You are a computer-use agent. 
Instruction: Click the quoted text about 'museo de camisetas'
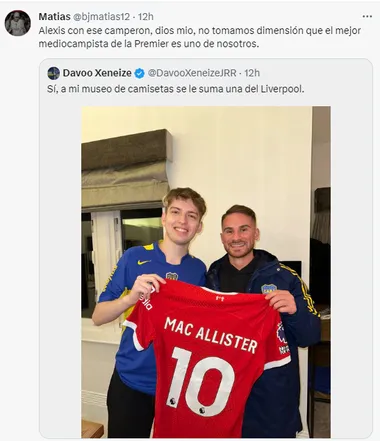point(176,89)
